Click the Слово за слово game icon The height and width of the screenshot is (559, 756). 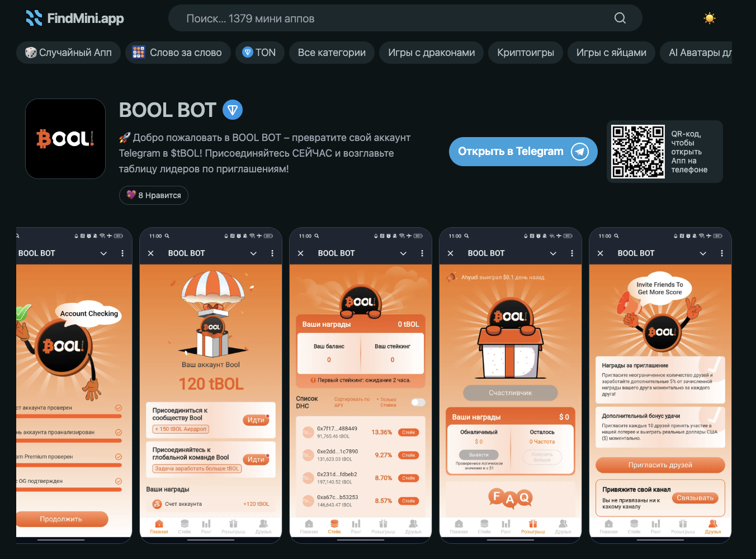click(139, 53)
